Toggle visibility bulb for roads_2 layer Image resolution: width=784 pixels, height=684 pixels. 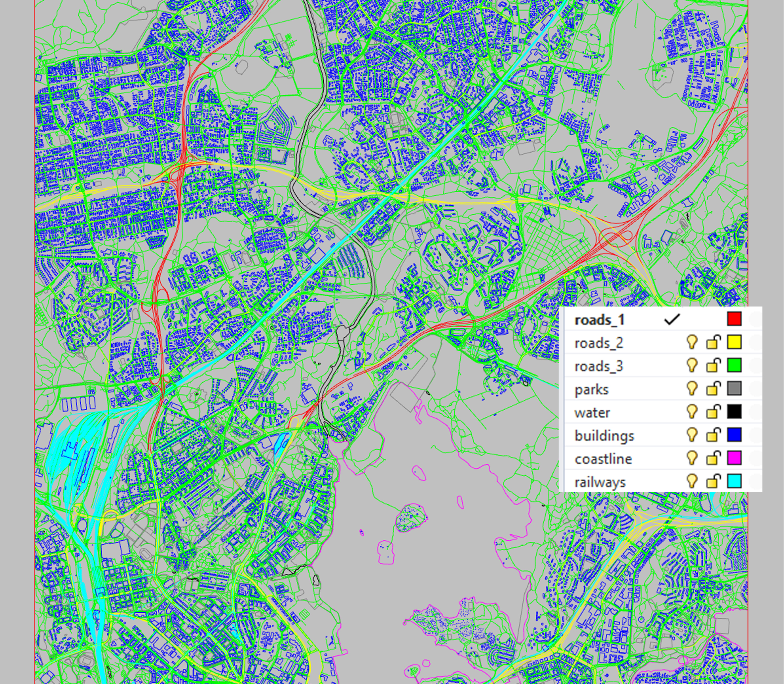pos(692,342)
